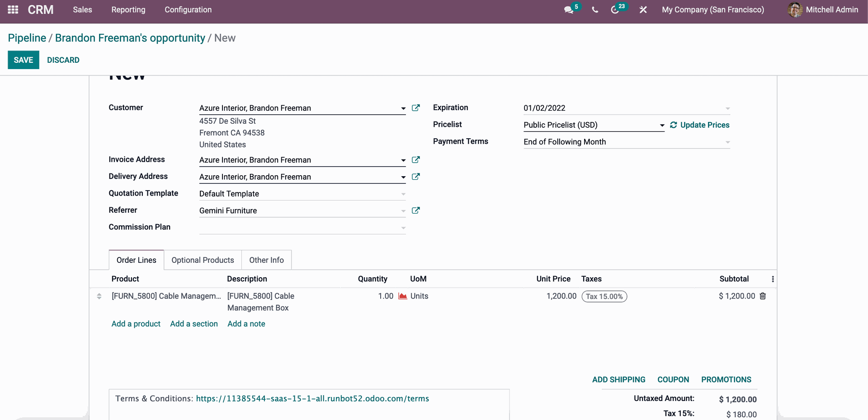Delete the Cable Management Box order line
Screen dimensions: 868x420
(x=763, y=296)
